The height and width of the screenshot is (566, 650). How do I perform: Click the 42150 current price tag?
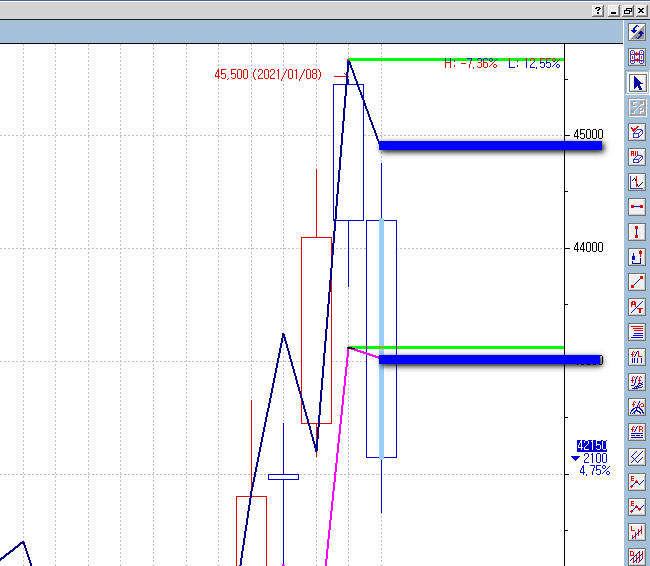click(592, 446)
